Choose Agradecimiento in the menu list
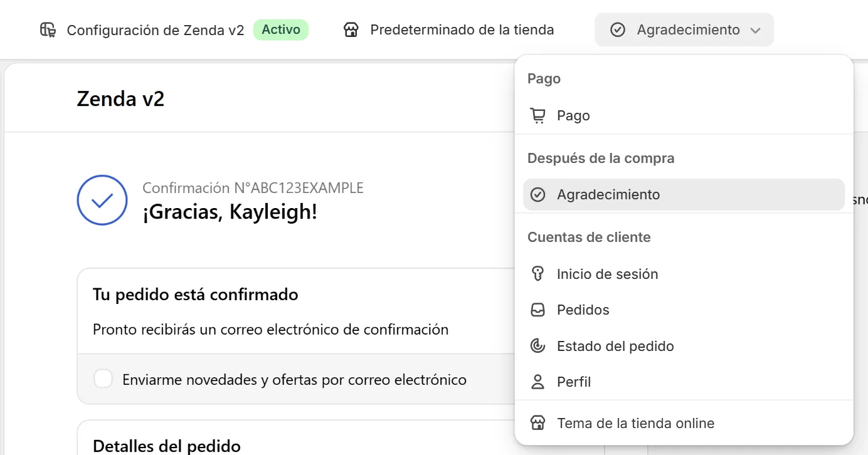868x455 pixels. (x=684, y=194)
